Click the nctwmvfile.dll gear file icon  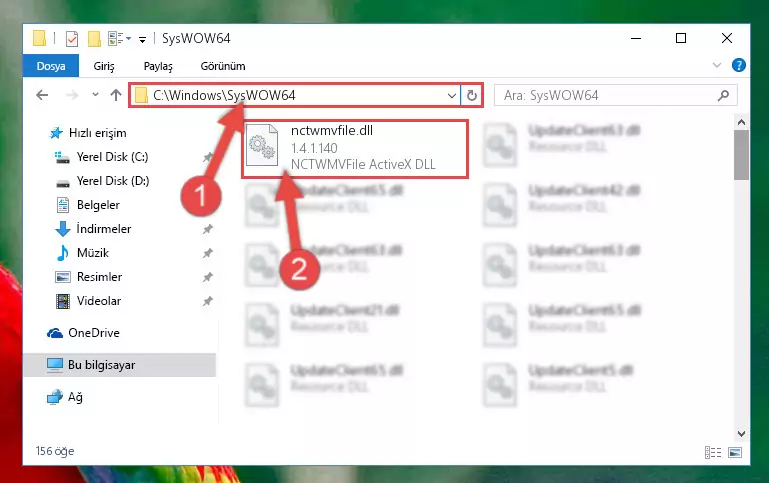[x=262, y=146]
